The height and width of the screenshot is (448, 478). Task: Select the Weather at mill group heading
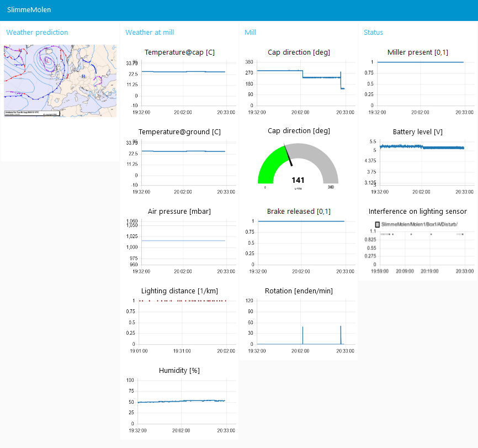pos(150,33)
